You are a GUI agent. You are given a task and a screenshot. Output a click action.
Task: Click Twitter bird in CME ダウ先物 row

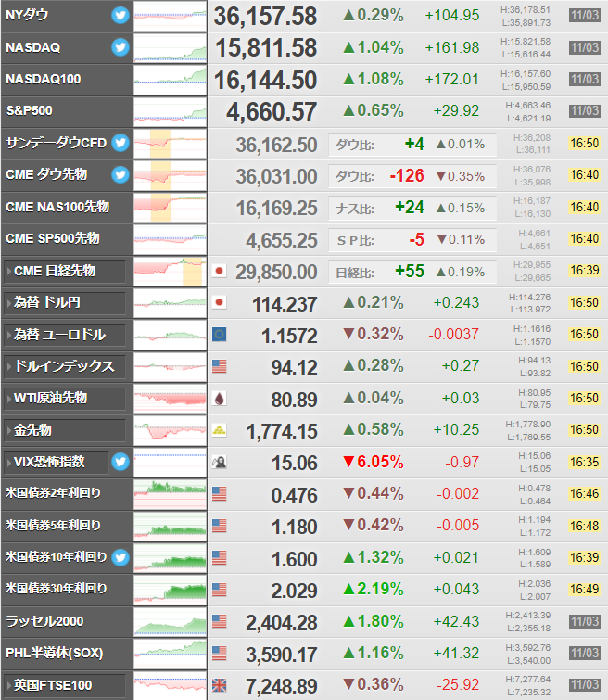pyautogui.click(x=120, y=174)
